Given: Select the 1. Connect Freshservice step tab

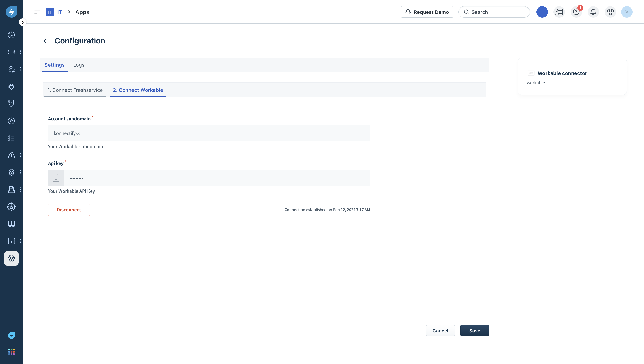Looking at the screenshot, I should [75, 90].
